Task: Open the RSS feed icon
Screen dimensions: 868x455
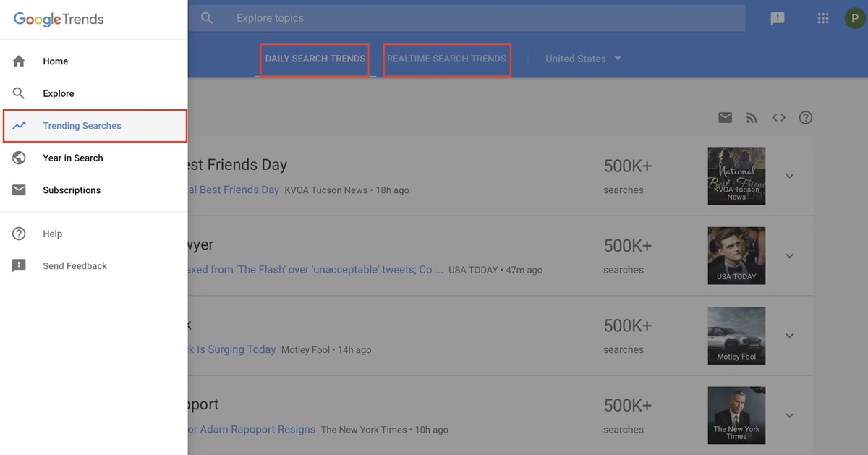Action: tap(752, 116)
